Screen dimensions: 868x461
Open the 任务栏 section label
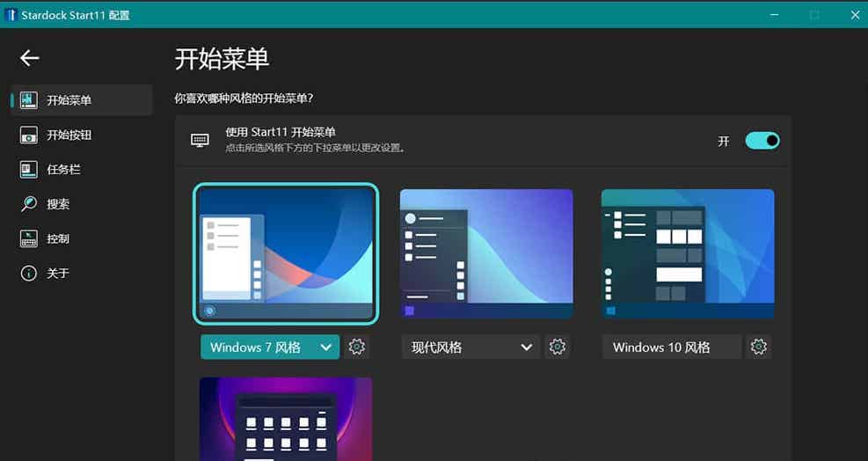click(x=63, y=170)
